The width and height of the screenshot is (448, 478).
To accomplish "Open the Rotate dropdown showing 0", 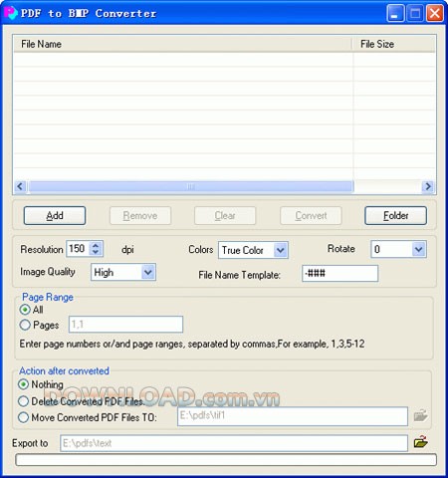I will (398, 249).
